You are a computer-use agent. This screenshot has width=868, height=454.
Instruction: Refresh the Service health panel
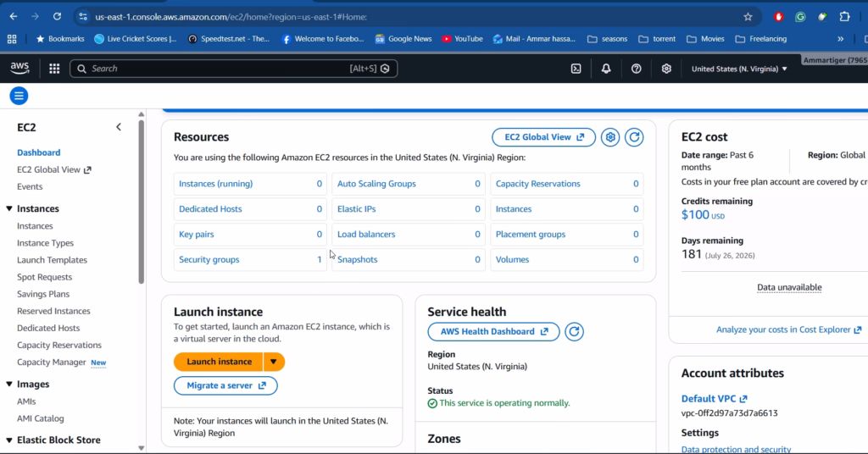tap(574, 332)
